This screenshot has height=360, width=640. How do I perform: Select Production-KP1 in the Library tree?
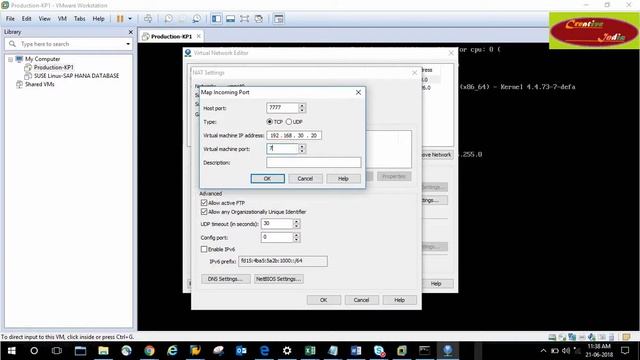tap(53, 67)
